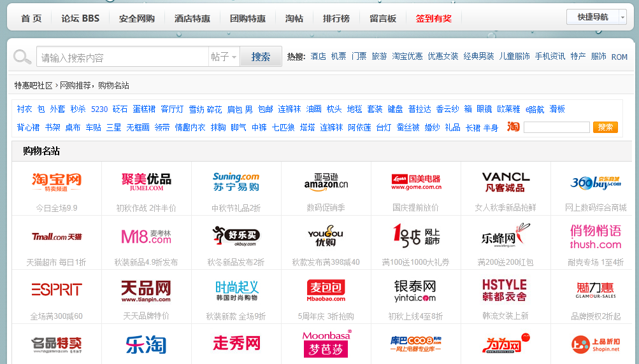The height and width of the screenshot is (364, 639).
Task: Open the Suning.com logo tile
Action: [x=236, y=182]
